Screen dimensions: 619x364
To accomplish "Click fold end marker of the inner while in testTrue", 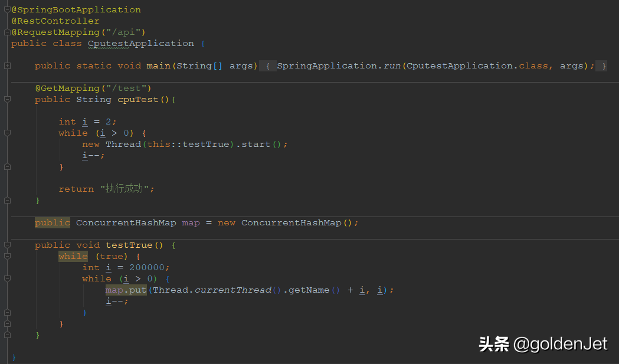I will 7,313.
